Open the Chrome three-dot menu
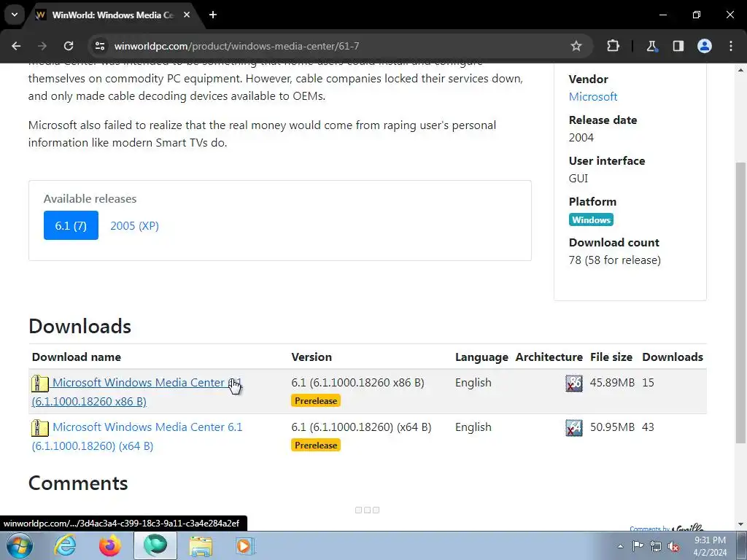 pos(731,46)
